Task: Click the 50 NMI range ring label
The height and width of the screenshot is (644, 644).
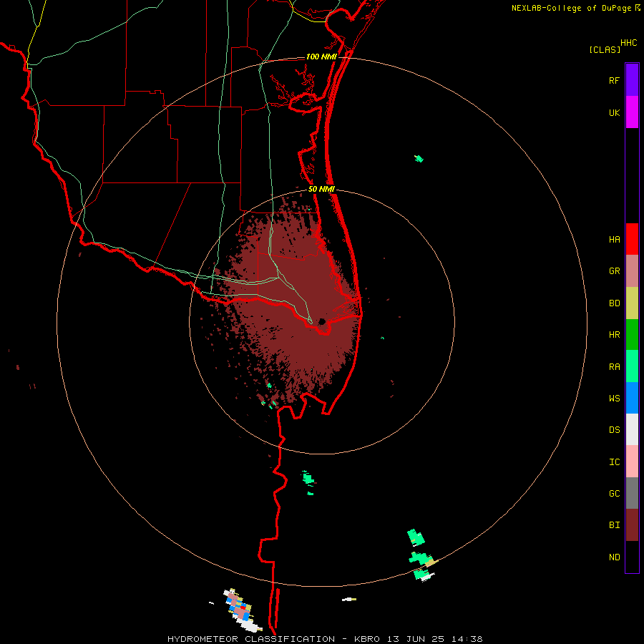Action: tap(321, 189)
